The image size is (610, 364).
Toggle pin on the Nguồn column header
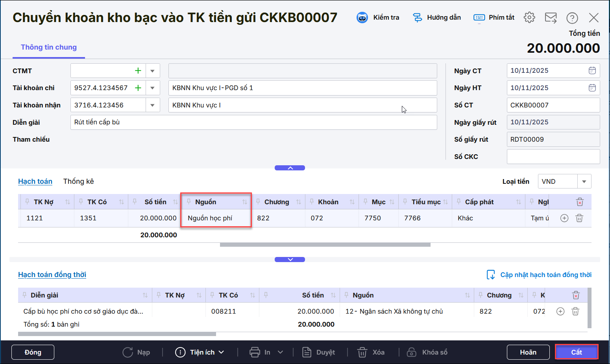pos(189,201)
